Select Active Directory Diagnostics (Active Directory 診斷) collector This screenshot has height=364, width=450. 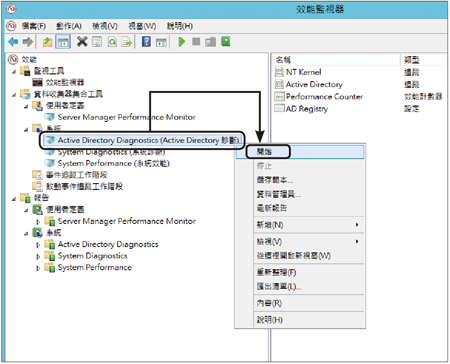(x=148, y=140)
